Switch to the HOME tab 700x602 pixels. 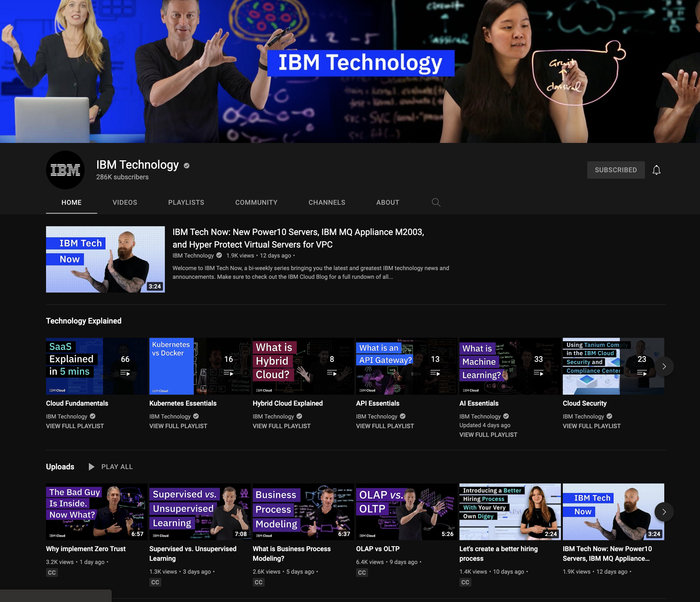point(71,202)
